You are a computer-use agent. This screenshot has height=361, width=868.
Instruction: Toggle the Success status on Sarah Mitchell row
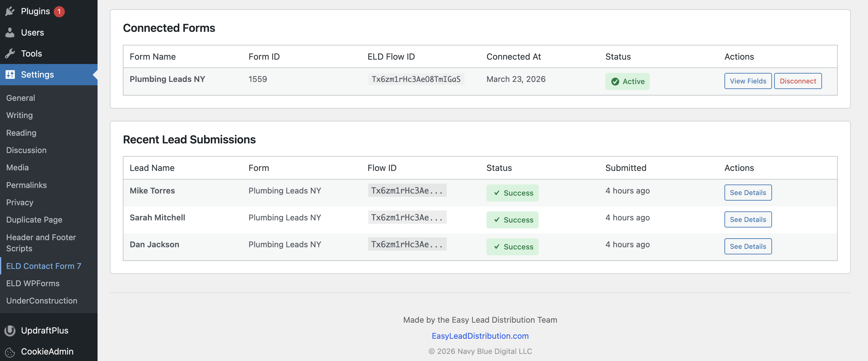coord(512,220)
